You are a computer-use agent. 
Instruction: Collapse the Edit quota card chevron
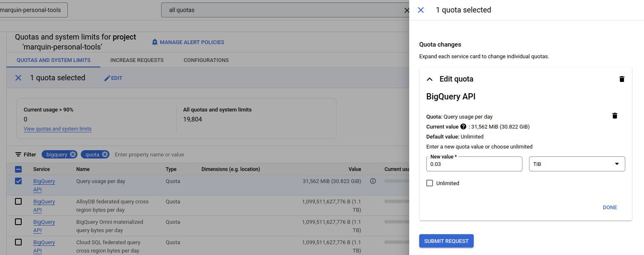pyautogui.click(x=430, y=79)
